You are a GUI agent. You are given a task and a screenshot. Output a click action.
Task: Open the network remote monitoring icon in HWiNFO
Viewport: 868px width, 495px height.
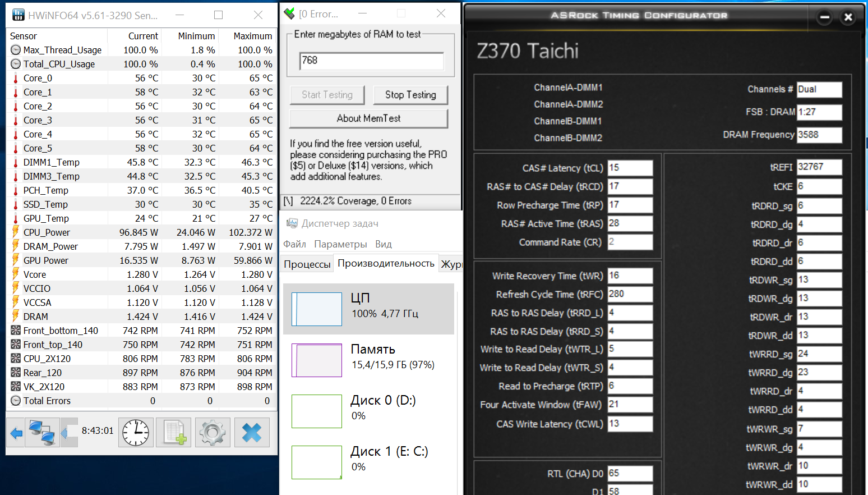[x=42, y=433]
